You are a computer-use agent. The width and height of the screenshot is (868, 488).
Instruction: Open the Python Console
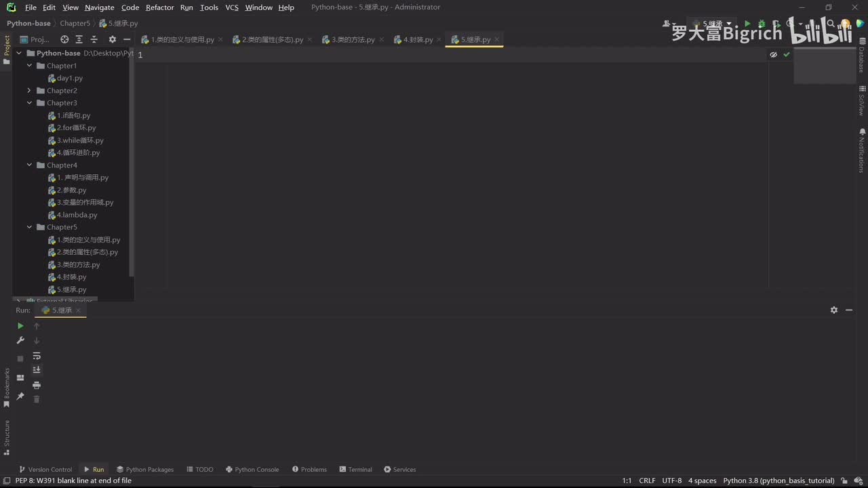click(252, 469)
